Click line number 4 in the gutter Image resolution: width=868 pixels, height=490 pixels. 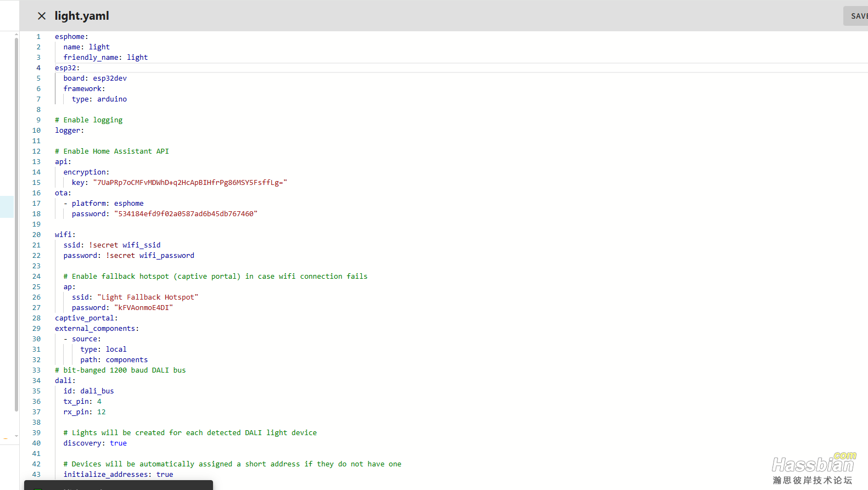(x=38, y=68)
